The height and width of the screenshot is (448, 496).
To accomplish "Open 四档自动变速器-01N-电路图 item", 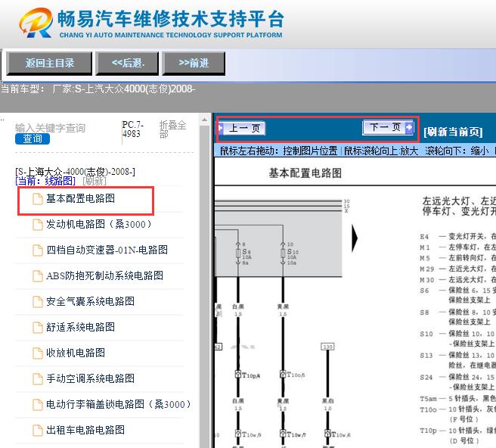I will coord(107,250).
